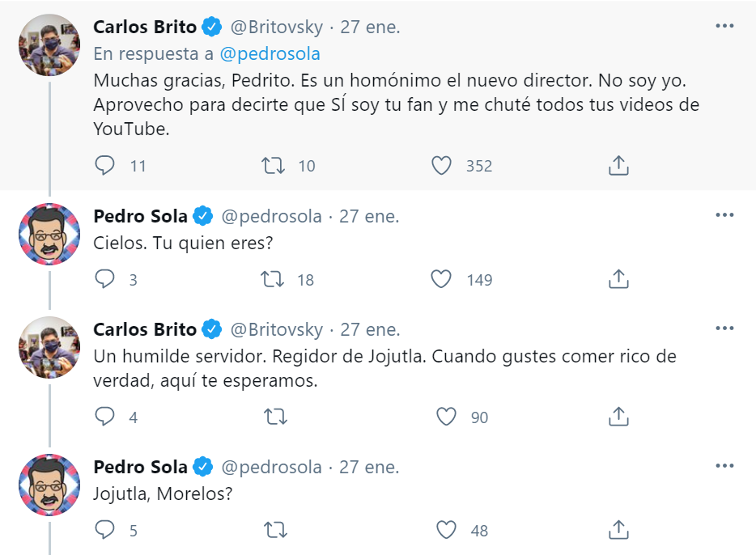Retweet the "Cielos. Tu quien eres?" tweet
Image resolution: width=756 pixels, height=555 pixels.
coord(274,280)
